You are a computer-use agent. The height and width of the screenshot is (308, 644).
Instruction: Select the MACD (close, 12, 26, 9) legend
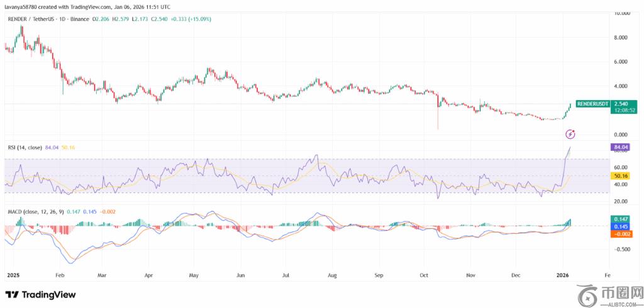click(x=36, y=213)
